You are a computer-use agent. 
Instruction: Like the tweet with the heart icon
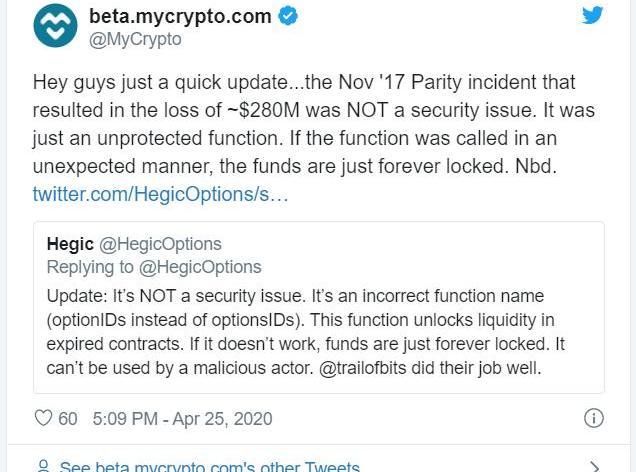pyautogui.click(x=43, y=418)
